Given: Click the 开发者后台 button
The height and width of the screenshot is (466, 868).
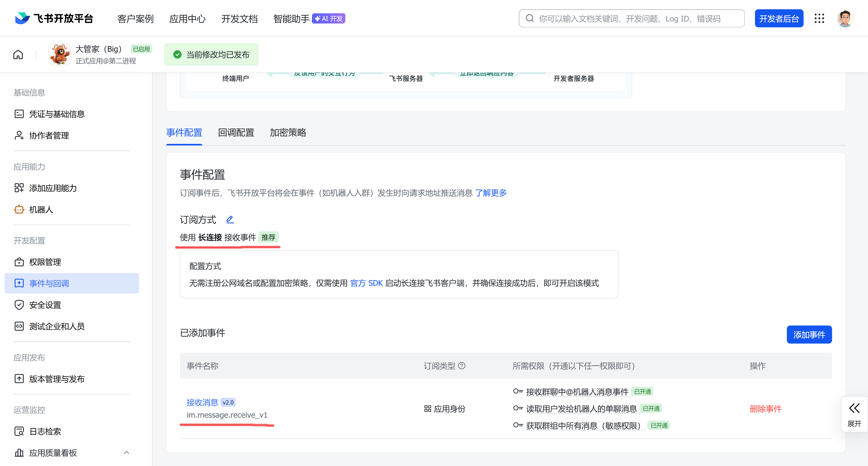Looking at the screenshot, I should (779, 19).
